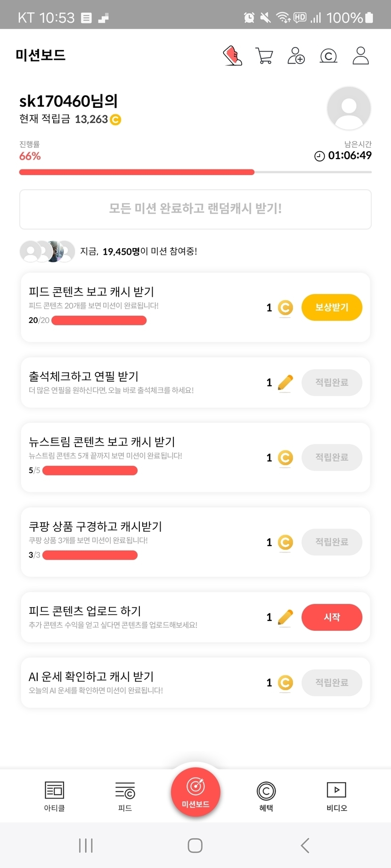Open the AI 운세 확인하고 캐시 받기 mission
Image resolution: width=391 pixels, height=868 pixels.
(x=141, y=682)
